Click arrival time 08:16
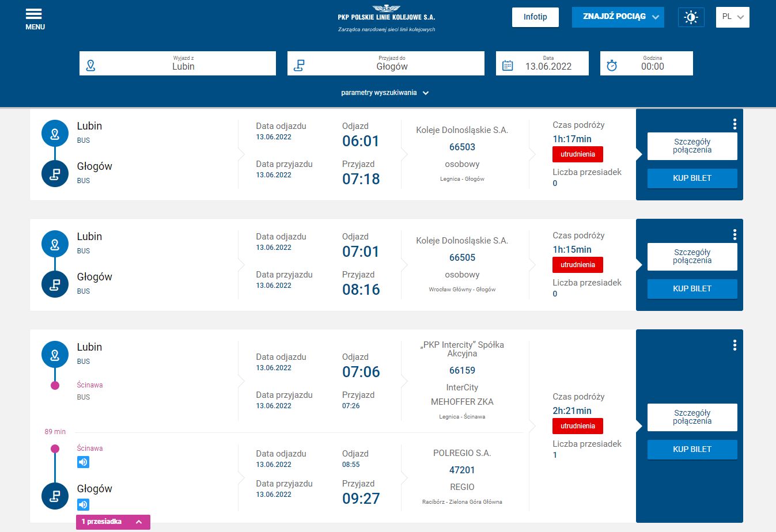Image resolution: width=776 pixels, height=532 pixels. click(361, 290)
